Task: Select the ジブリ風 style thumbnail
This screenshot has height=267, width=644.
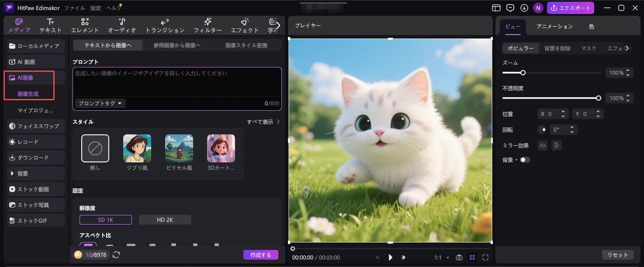Action: [x=137, y=149]
